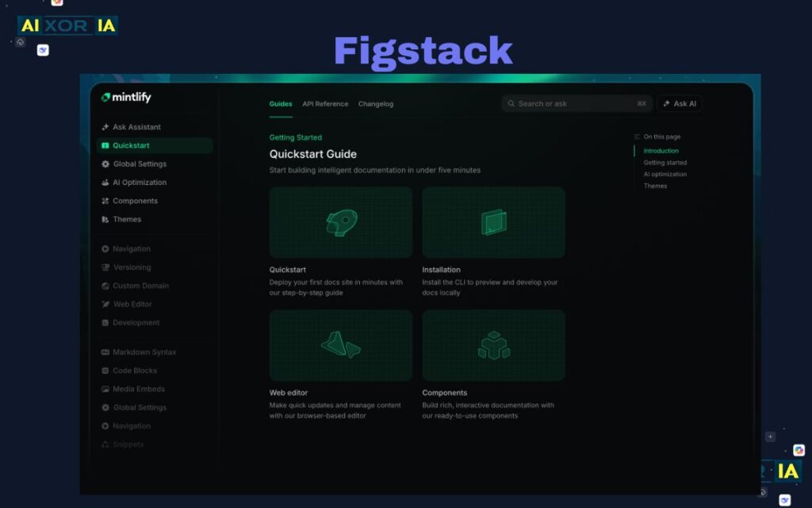Open AI Optimization from the sidebar

click(105, 182)
